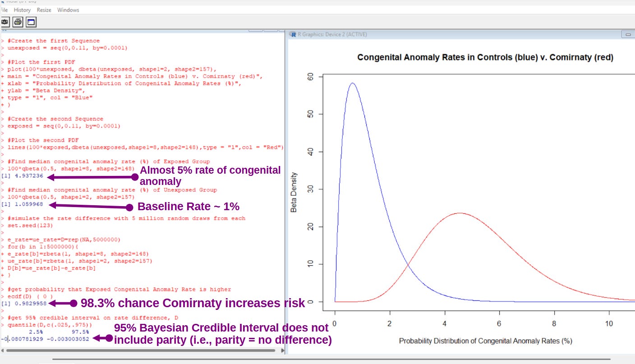Viewport: 635px width, 364px height.
Task: Click the comment '#Plot the second PDF'
Action: coord(43,140)
